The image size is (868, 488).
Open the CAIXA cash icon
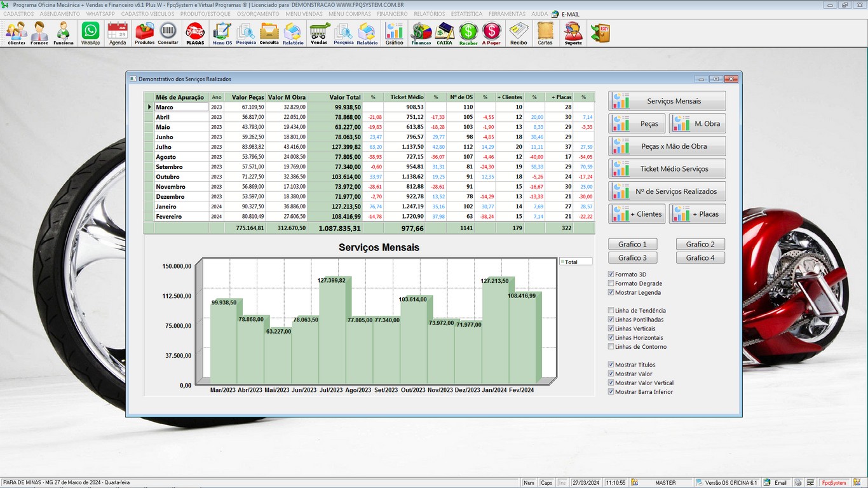tap(445, 33)
